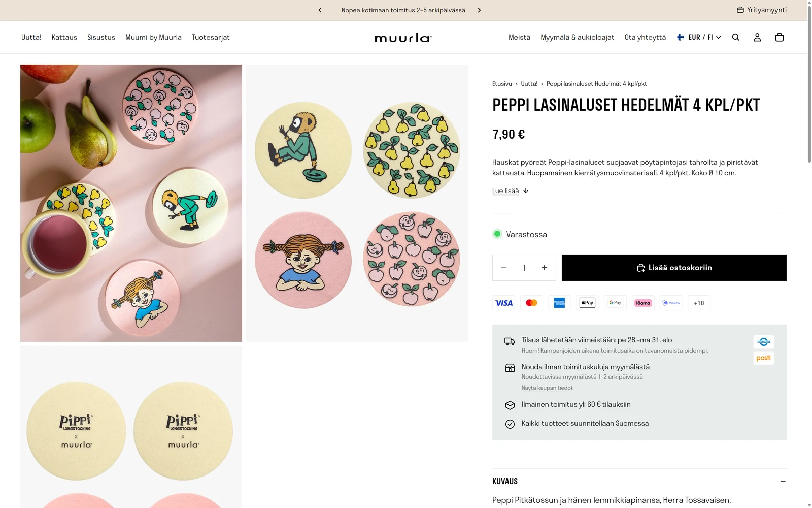Open the search magnifier icon
The image size is (812, 508).
click(x=735, y=37)
